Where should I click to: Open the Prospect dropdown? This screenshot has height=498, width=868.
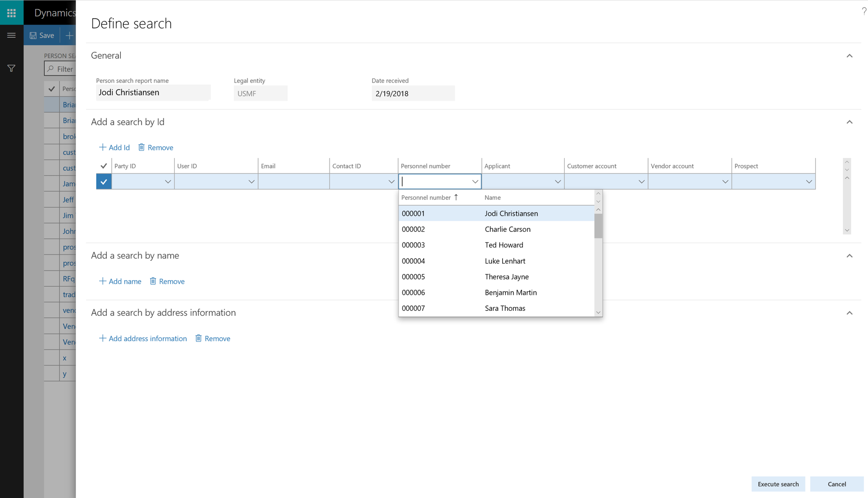(x=809, y=182)
